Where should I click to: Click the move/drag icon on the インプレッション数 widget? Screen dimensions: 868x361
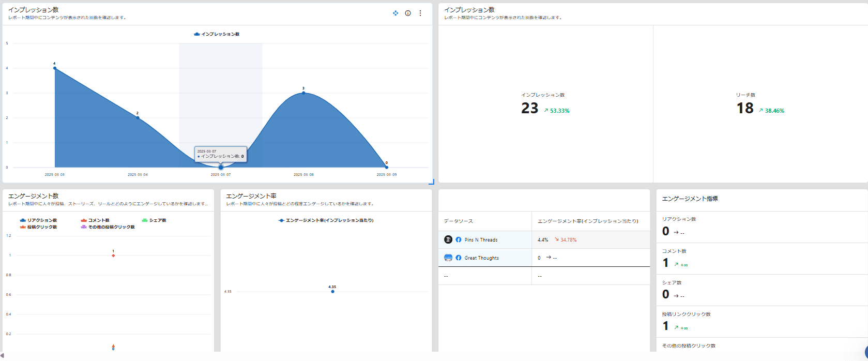(395, 13)
